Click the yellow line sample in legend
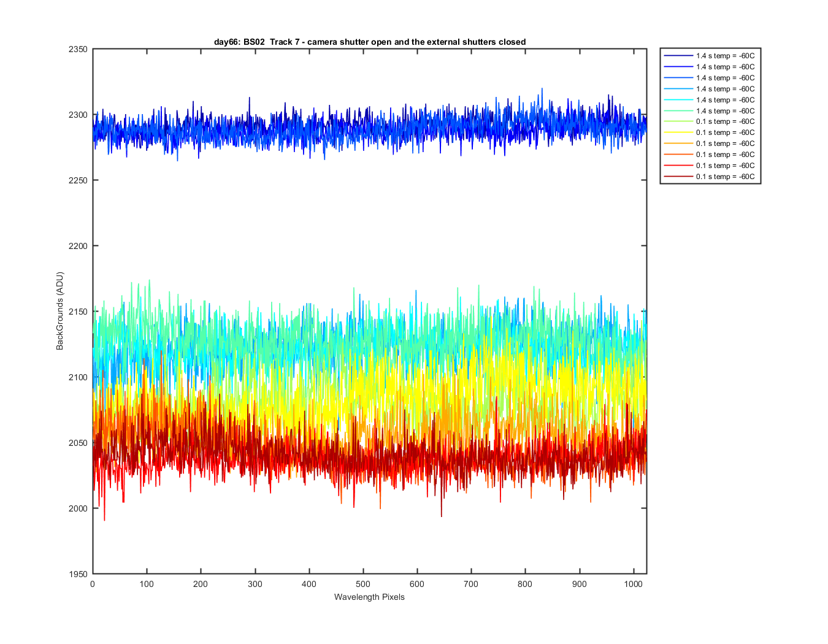Screen dimensions: 828x644 678,132
